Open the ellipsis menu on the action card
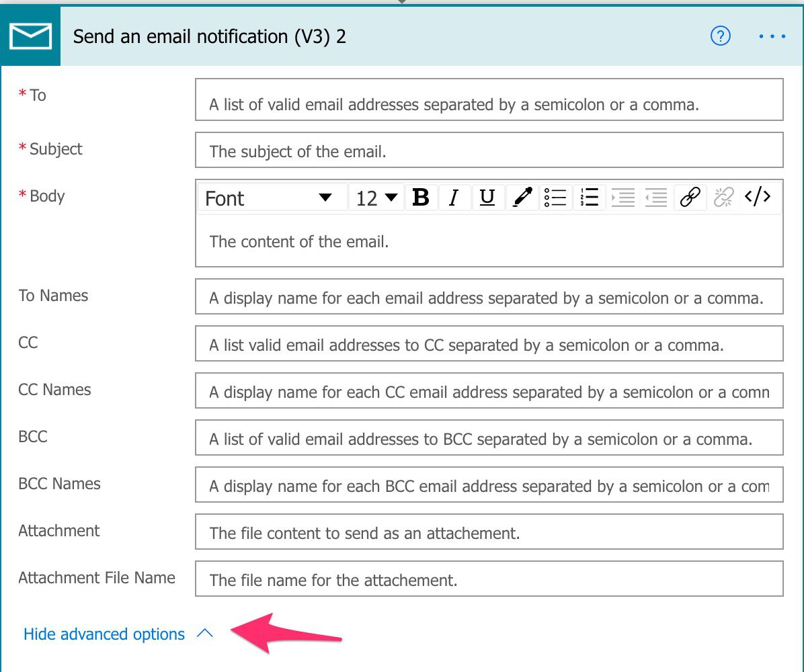 pyautogui.click(x=772, y=36)
